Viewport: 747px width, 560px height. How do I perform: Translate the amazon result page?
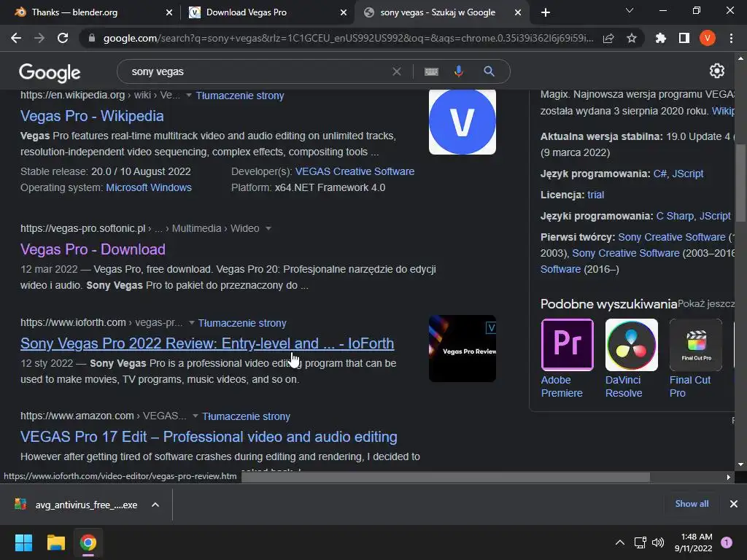pyautogui.click(x=246, y=416)
